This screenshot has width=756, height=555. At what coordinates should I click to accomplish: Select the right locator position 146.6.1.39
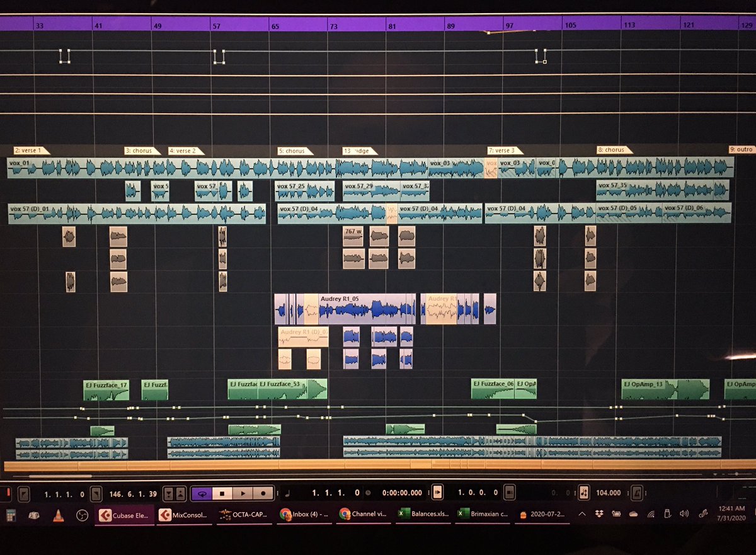tap(134, 493)
